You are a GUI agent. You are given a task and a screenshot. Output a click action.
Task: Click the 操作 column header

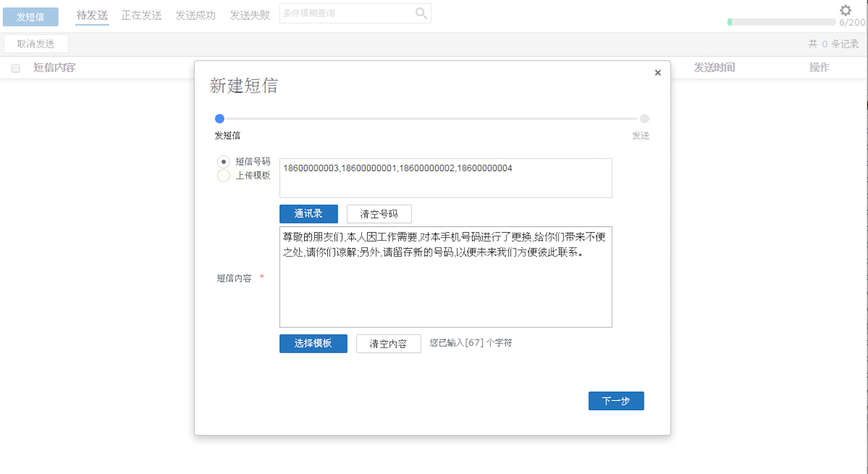coord(819,67)
